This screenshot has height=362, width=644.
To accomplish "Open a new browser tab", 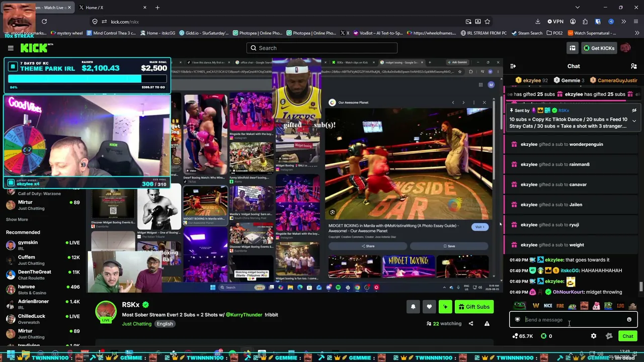I will (x=157, y=8).
